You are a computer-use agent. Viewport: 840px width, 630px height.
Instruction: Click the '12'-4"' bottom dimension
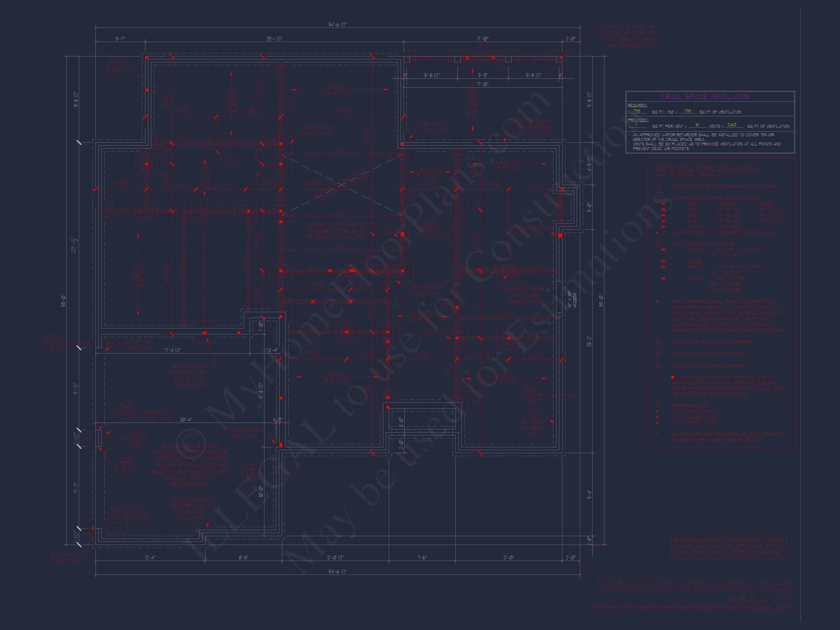(150, 557)
